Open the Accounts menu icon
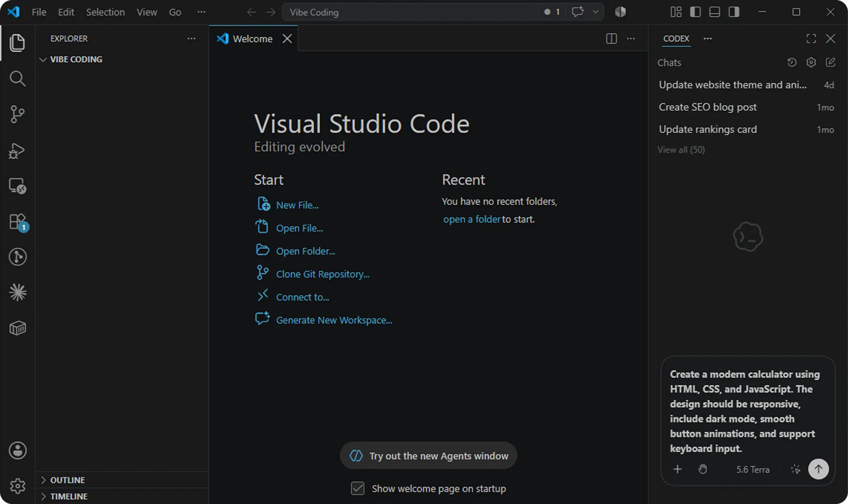Image resolution: width=848 pixels, height=504 pixels. click(x=17, y=451)
